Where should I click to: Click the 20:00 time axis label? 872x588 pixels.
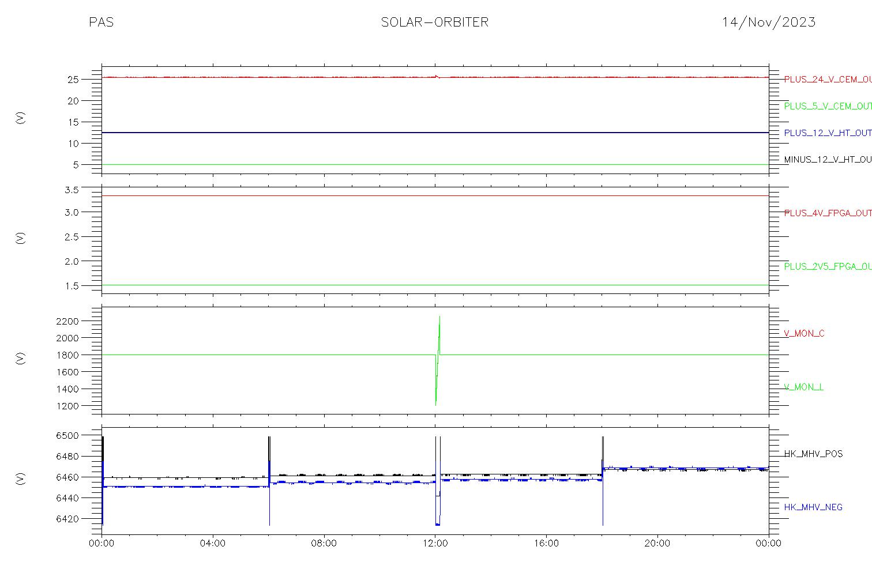coord(657,543)
